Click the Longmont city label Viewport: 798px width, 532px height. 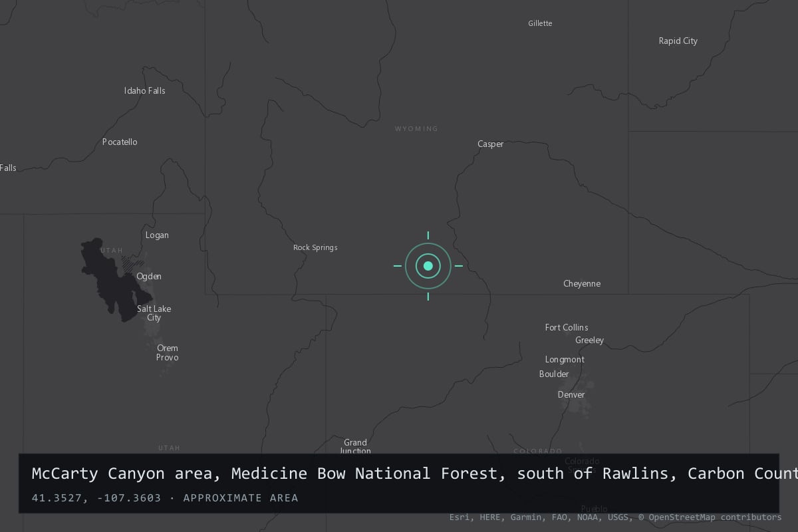pyautogui.click(x=565, y=360)
